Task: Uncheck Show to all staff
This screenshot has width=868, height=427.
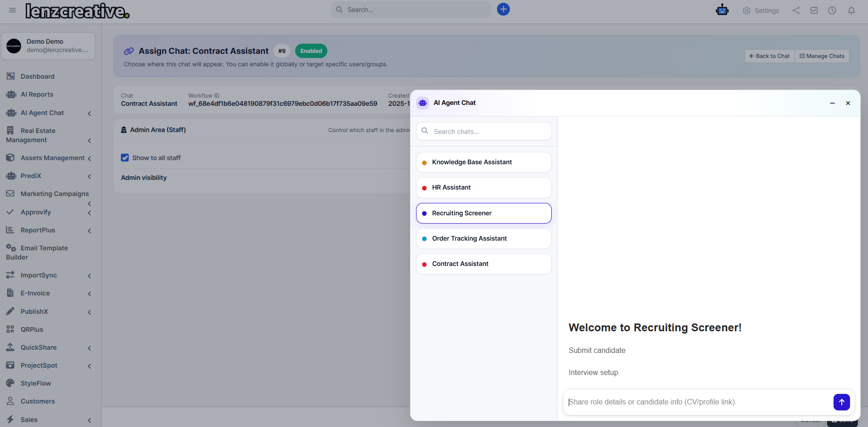Action: pos(125,157)
